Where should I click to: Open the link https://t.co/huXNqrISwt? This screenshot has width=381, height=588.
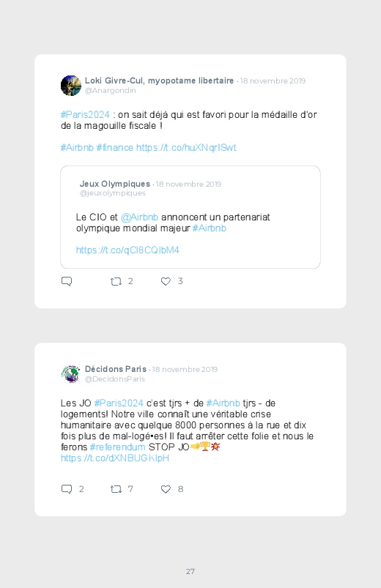(x=186, y=148)
